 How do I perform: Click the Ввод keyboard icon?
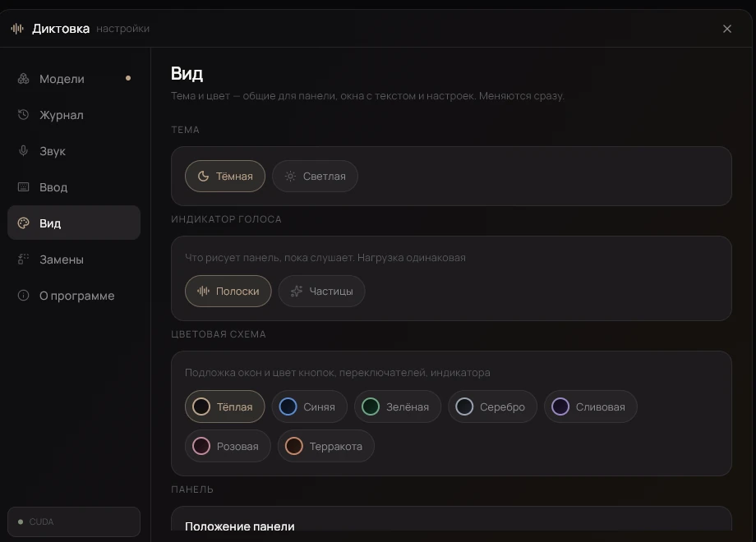23,187
